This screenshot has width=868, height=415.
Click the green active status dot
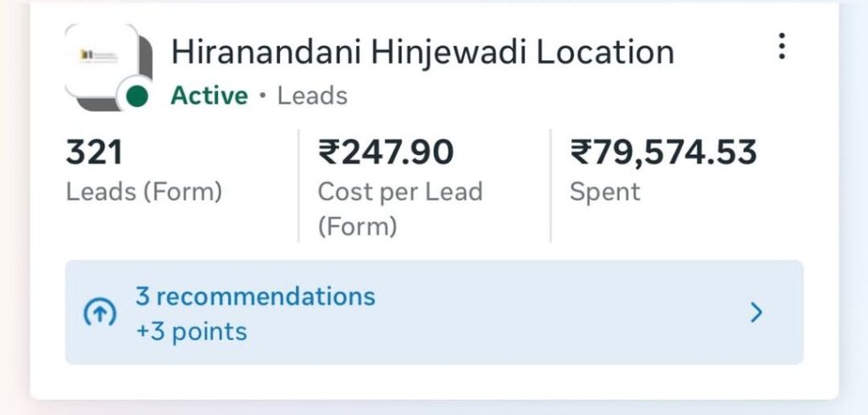136,97
